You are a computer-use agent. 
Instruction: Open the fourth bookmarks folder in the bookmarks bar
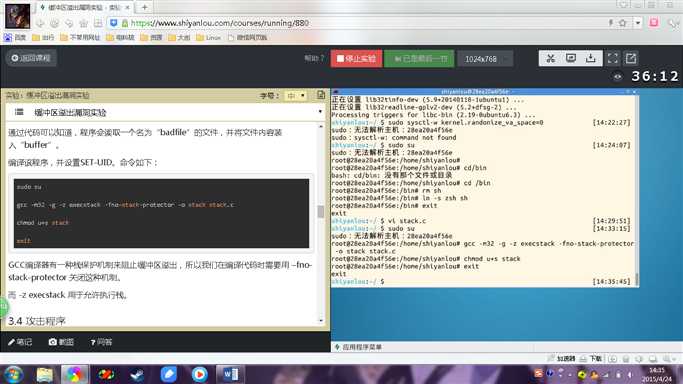(x=151, y=37)
